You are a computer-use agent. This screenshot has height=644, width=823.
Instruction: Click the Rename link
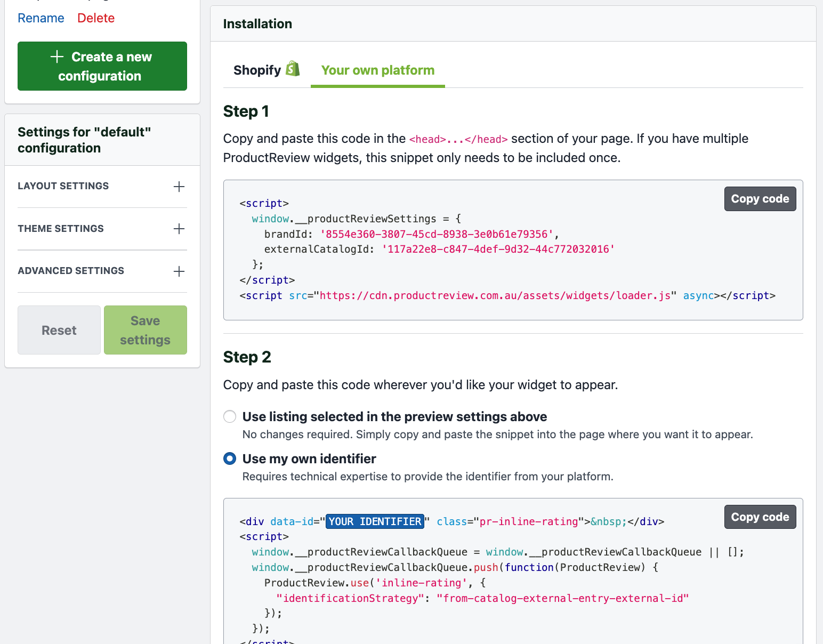click(41, 18)
